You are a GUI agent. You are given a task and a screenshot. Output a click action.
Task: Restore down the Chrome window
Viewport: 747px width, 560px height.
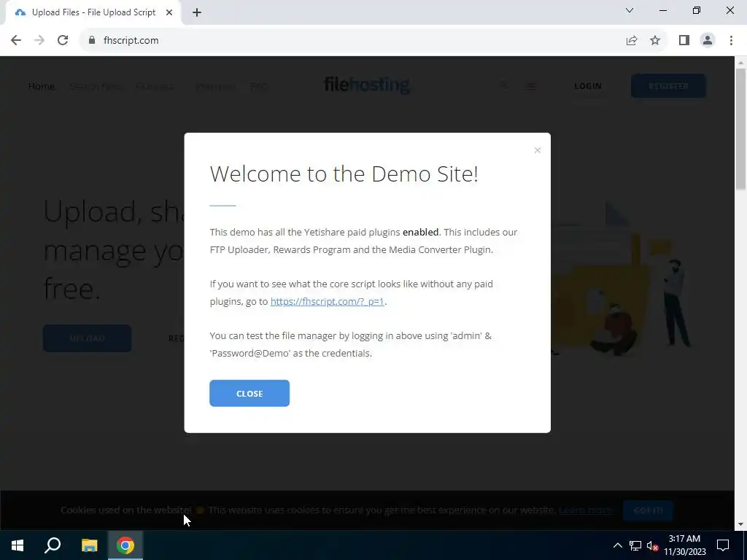(697, 10)
